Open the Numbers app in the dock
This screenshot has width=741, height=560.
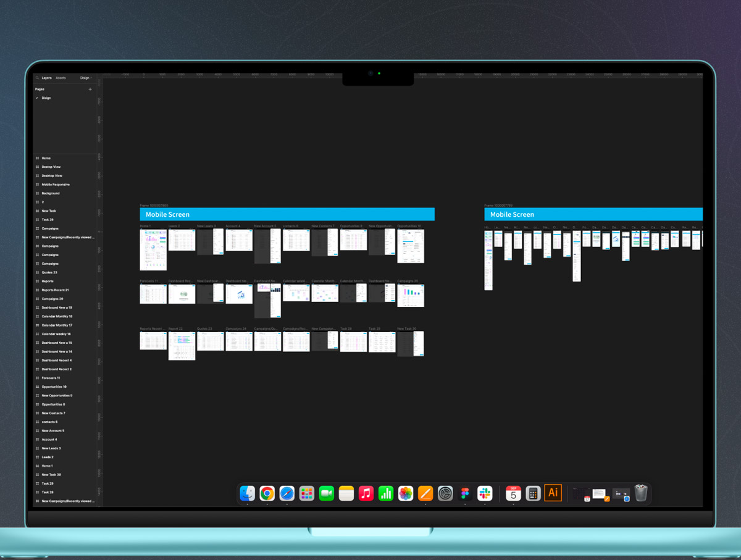point(386,493)
